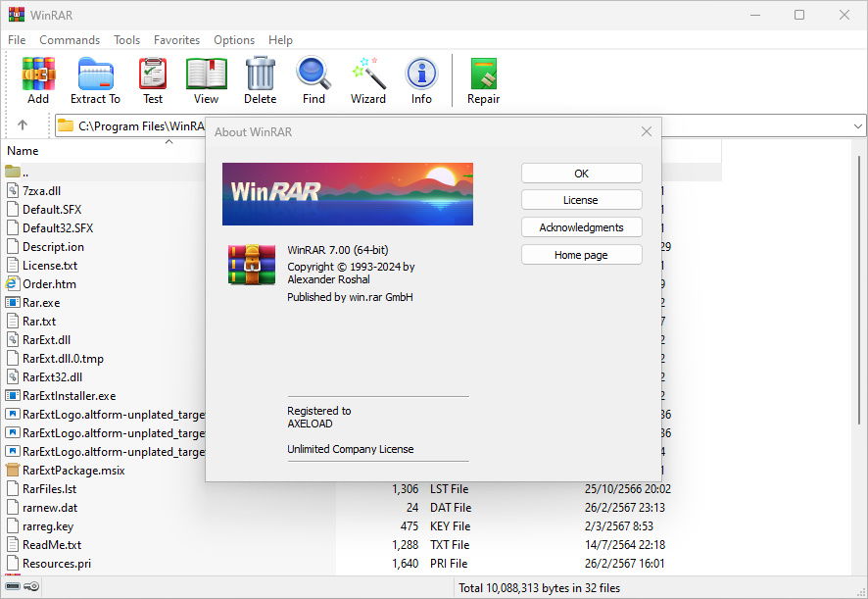Select RarExt.dll.0.tmp in the file list
The width and height of the screenshot is (868, 599).
tap(63, 359)
